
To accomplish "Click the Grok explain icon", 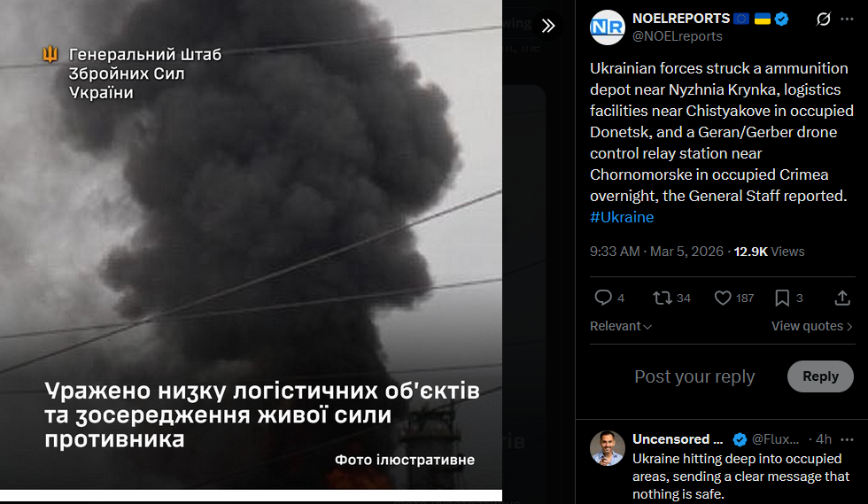I will [823, 19].
